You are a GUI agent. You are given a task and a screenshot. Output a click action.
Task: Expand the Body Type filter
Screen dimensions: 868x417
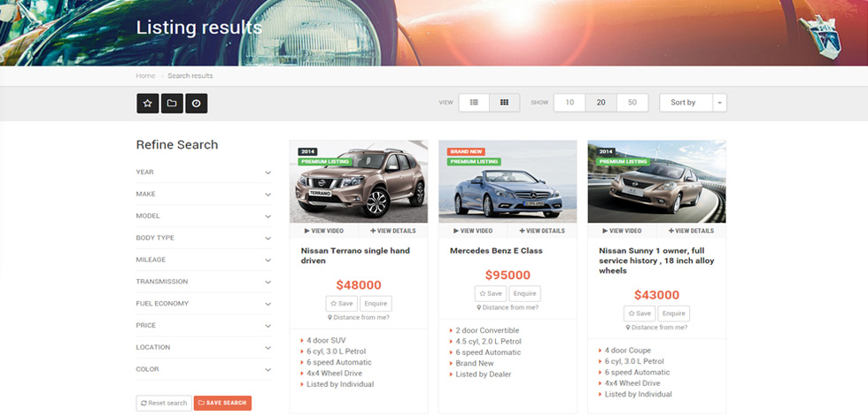tap(204, 238)
